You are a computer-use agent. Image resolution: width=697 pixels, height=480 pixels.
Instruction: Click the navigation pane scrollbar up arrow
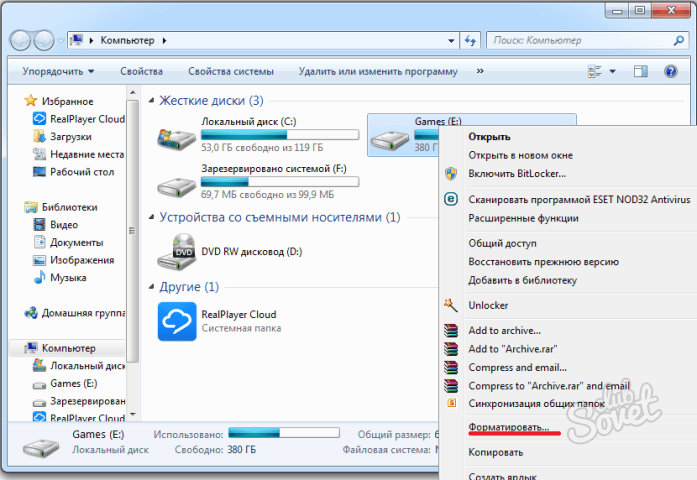(132, 93)
